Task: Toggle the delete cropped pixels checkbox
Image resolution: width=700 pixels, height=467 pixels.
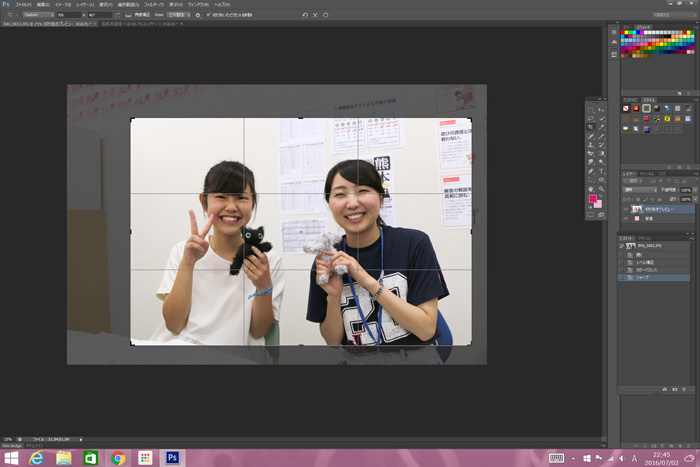Action: [x=208, y=16]
